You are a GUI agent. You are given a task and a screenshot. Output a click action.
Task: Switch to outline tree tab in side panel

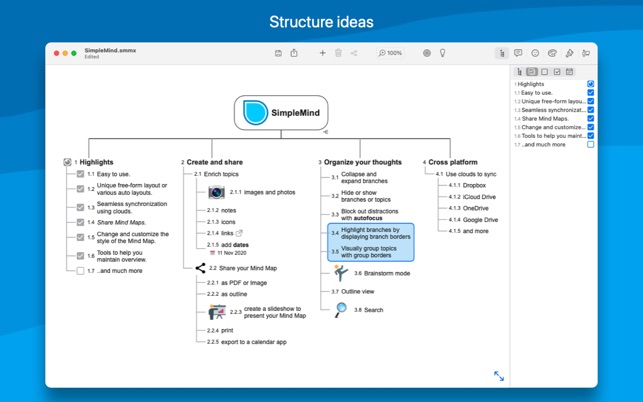pos(519,72)
